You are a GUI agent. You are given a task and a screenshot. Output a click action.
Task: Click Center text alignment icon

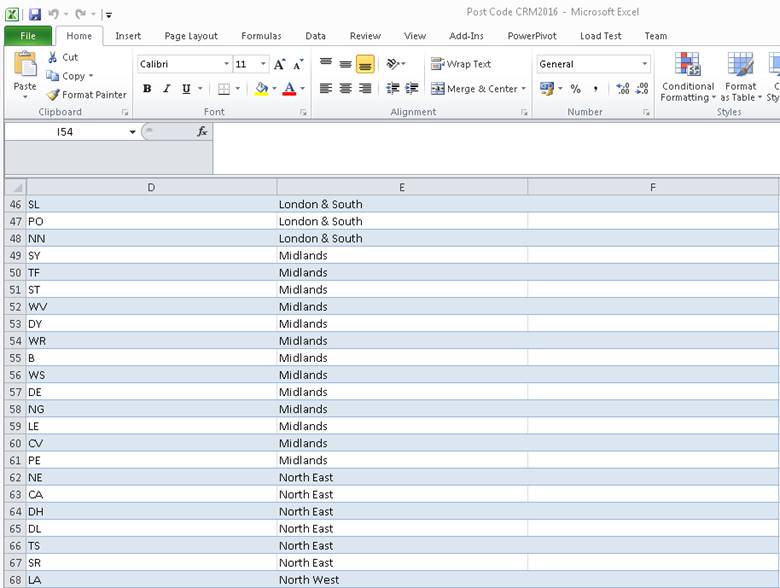(x=345, y=89)
